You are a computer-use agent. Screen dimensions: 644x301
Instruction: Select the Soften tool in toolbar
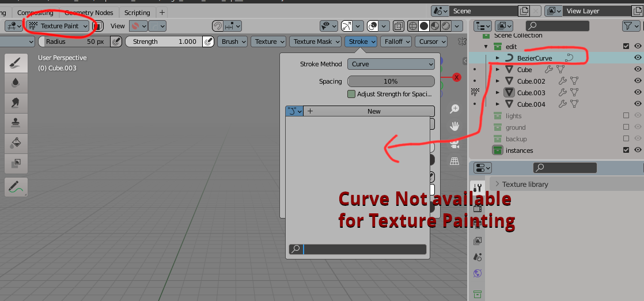(x=16, y=82)
